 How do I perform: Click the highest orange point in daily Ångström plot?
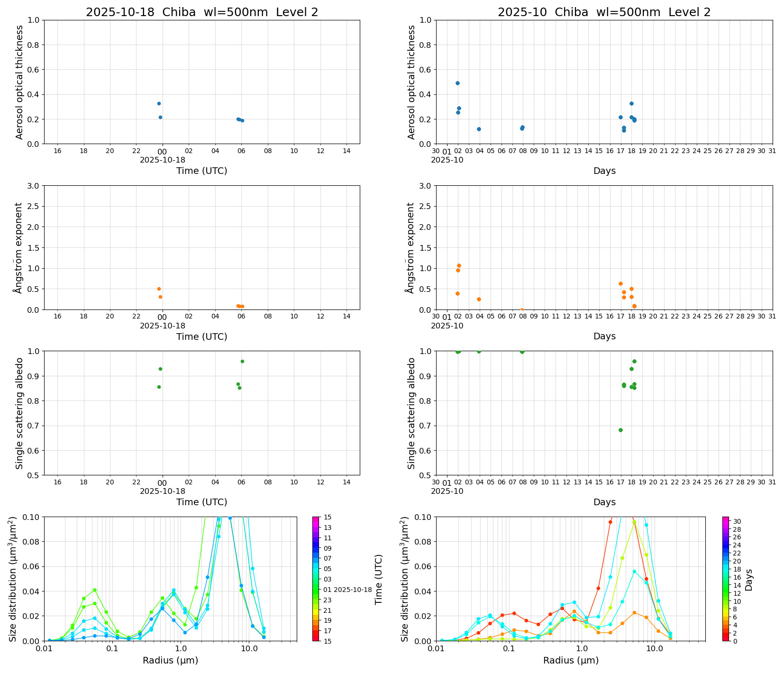[159, 289]
